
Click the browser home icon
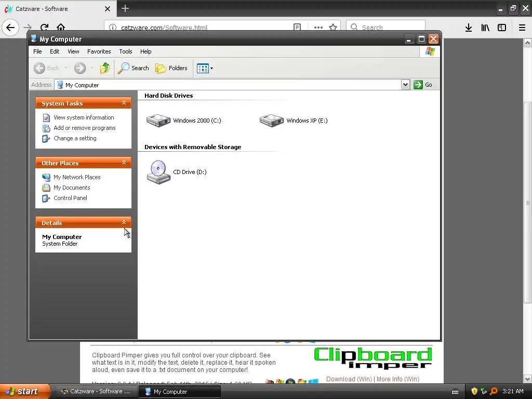pos(61,27)
